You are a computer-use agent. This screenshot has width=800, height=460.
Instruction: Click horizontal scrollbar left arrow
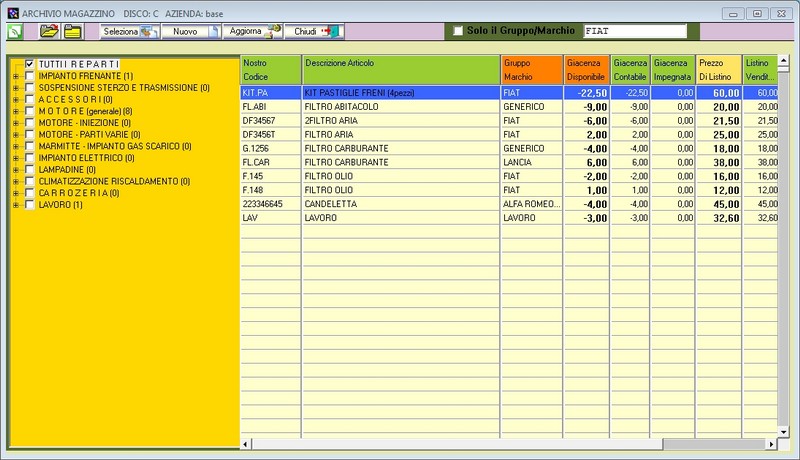coord(245,444)
